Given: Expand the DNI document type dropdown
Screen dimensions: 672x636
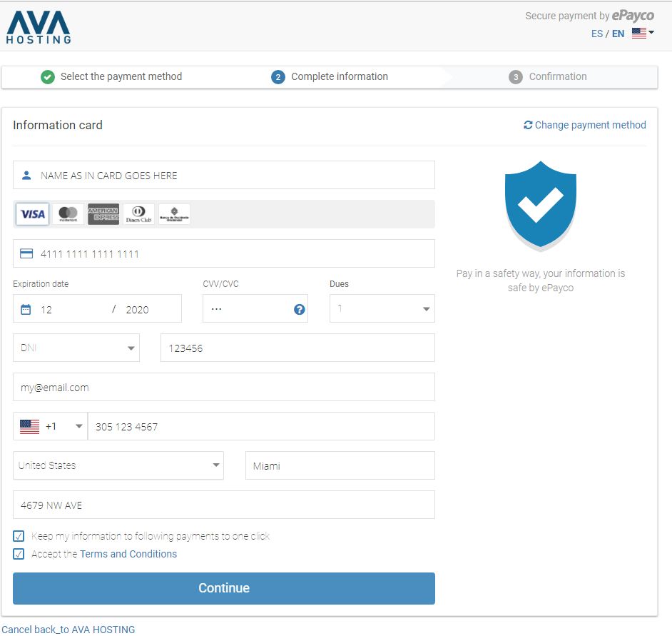Looking at the screenshot, I should (76, 348).
